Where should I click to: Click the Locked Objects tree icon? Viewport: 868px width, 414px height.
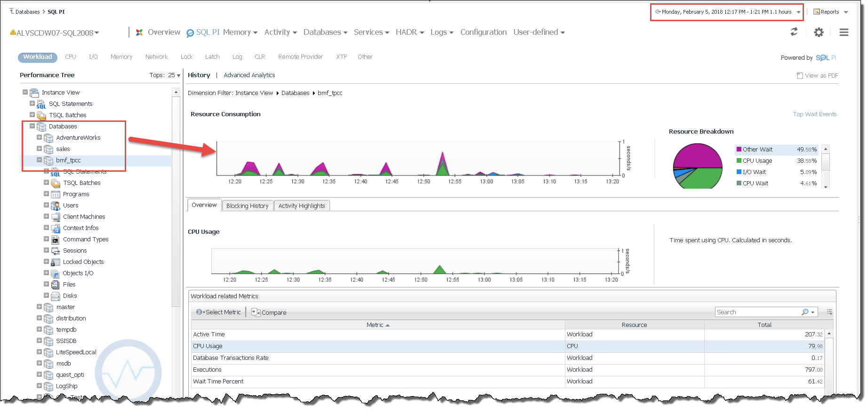[56, 262]
